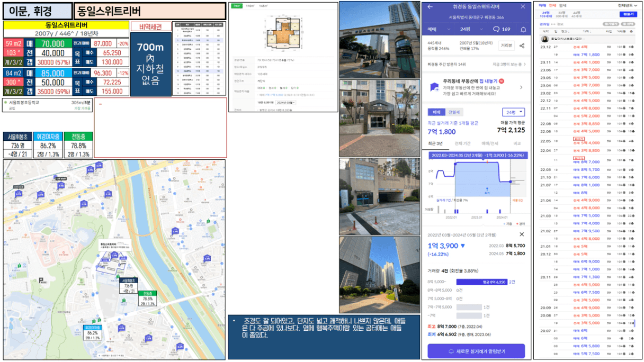Click the 전세 3억 8,850 transaction row
The height and width of the screenshot is (362, 644).
coord(587,123)
